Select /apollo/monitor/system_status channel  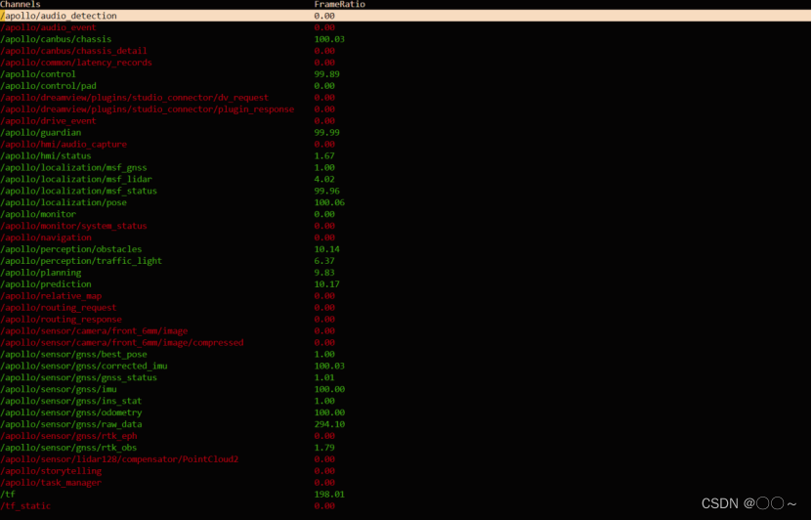pyautogui.click(x=73, y=226)
